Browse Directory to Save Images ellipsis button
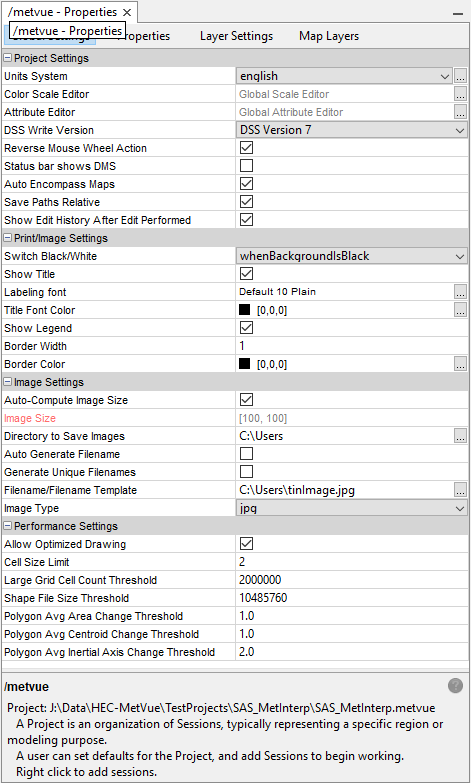 [x=461, y=436]
